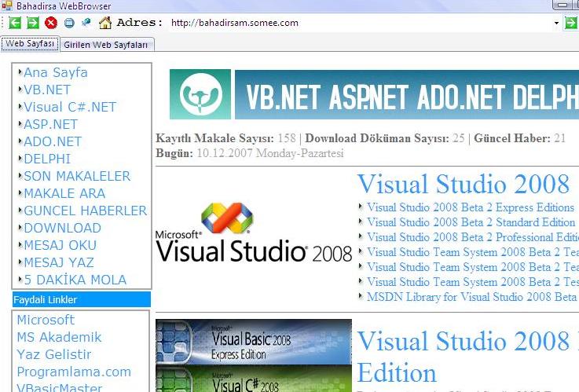Viewport: 579px width, 392px height.
Task: Visit the MS Akademik link
Action: [x=59, y=337]
